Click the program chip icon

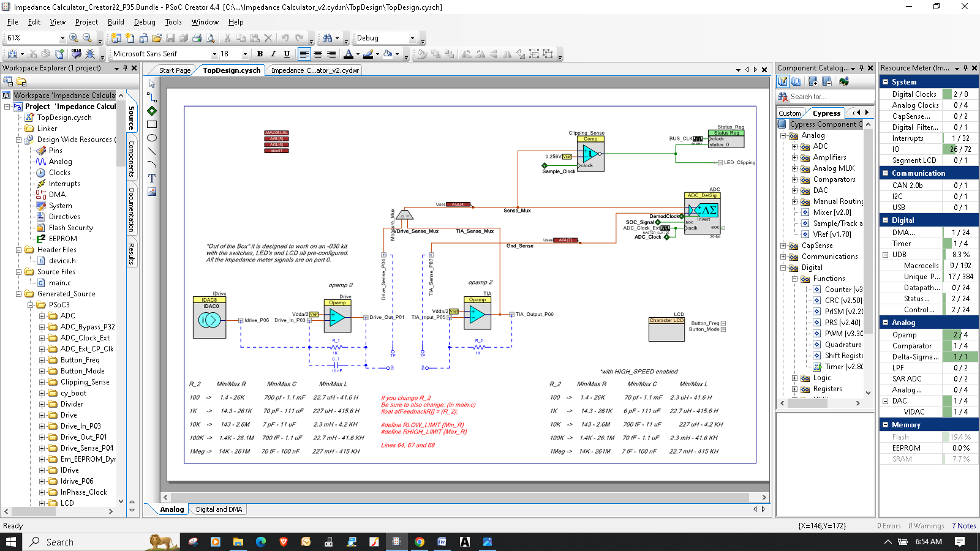click(77, 54)
